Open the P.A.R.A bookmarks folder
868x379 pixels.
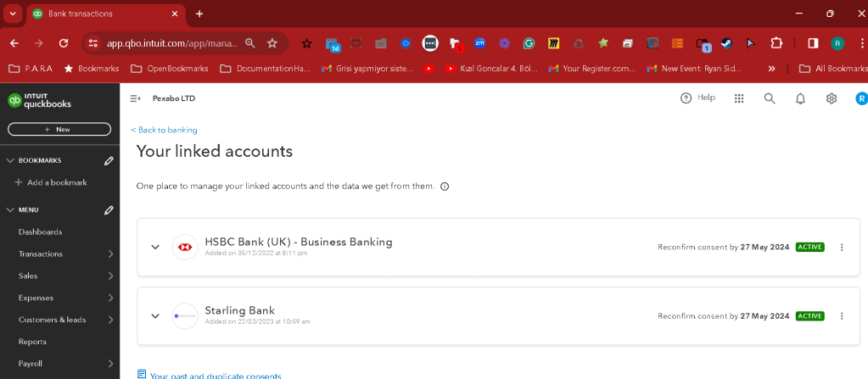(x=31, y=69)
